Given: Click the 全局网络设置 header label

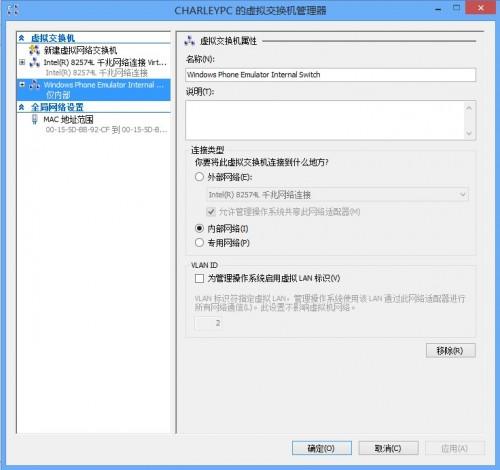Looking at the screenshot, I should click(57, 107).
